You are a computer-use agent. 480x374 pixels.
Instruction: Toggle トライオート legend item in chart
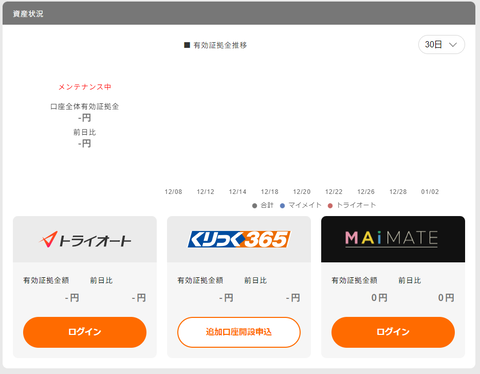(352, 205)
